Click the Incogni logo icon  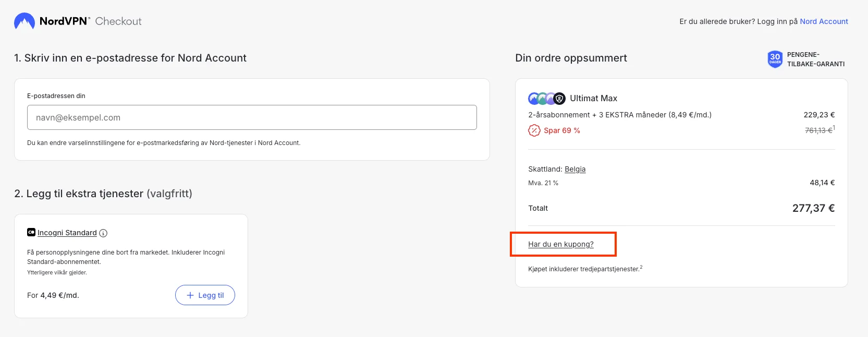pyautogui.click(x=31, y=233)
